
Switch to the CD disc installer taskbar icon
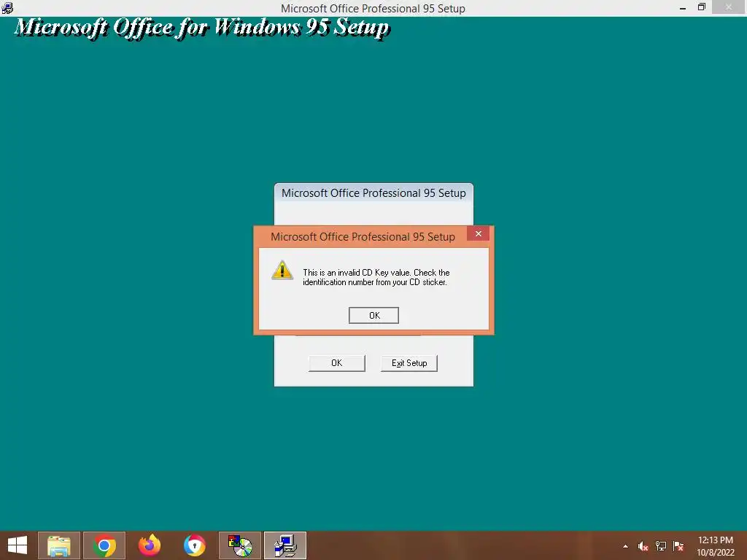click(240, 545)
